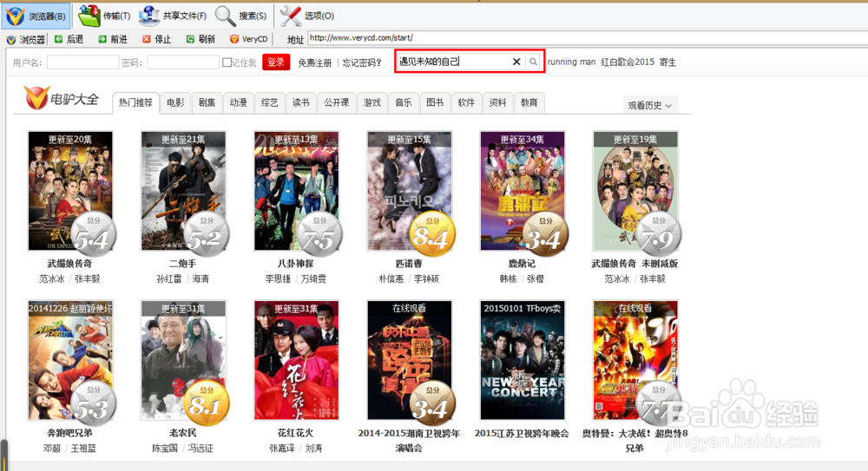The image size is (868, 471).
Task: Click the 红白歌会2015 hot keyword
Action: (628, 62)
